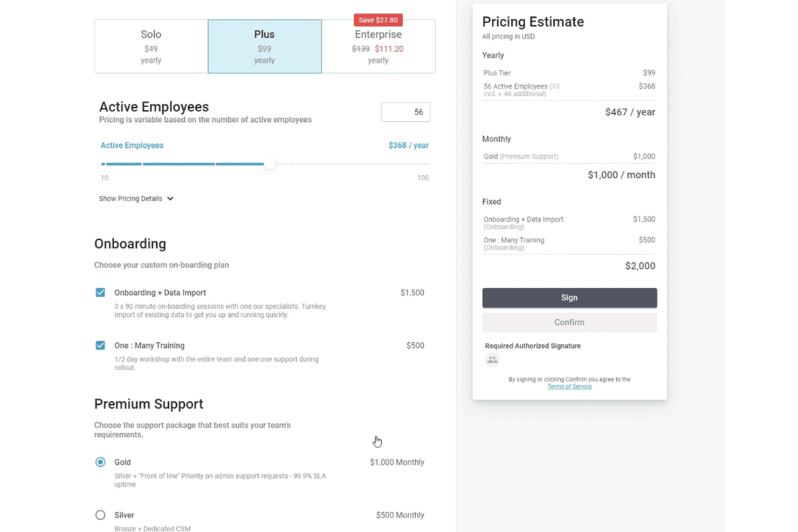Click the Save $27.80 badge
798x532 pixels.
(x=378, y=20)
